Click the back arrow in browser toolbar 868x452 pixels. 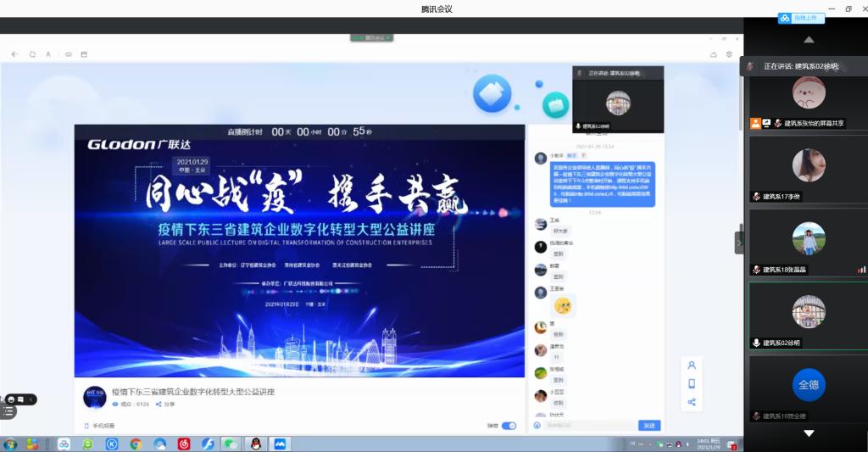pyautogui.click(x=14, y=54)
